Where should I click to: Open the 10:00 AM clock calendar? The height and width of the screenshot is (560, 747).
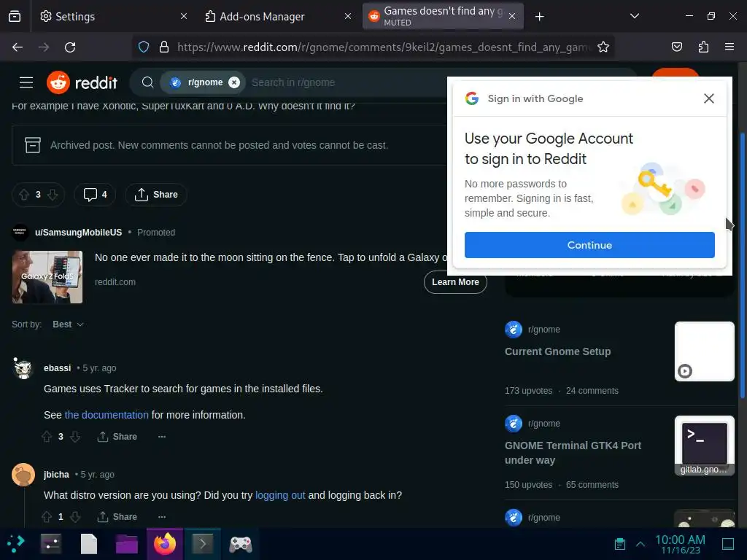(x=681, y=544)
